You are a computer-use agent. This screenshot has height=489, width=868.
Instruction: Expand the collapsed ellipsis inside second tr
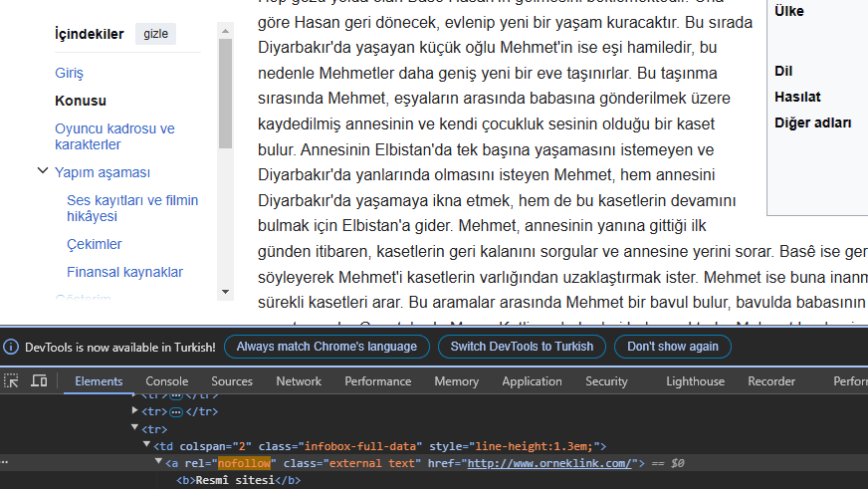(x=176, y=411)
